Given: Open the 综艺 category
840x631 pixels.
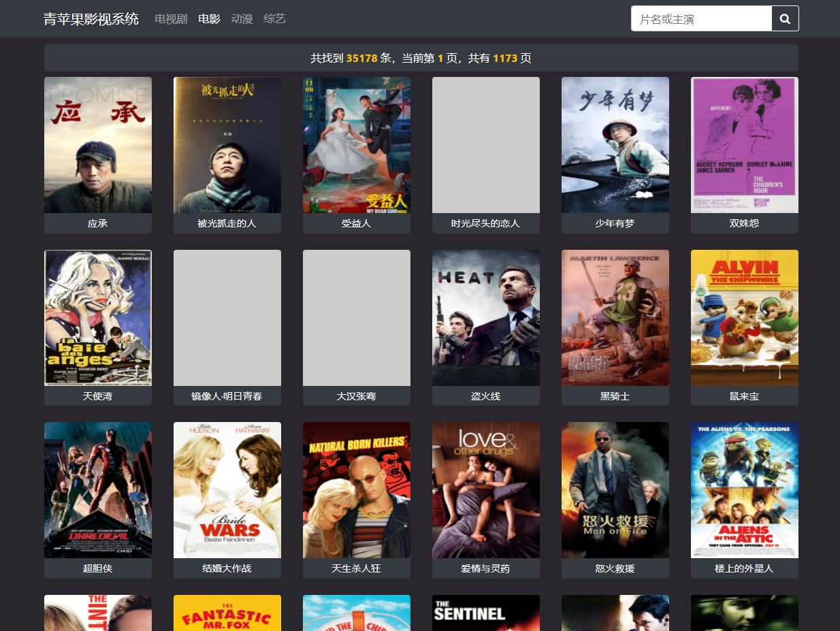Looking at the screenshot, I should point(275,19).
